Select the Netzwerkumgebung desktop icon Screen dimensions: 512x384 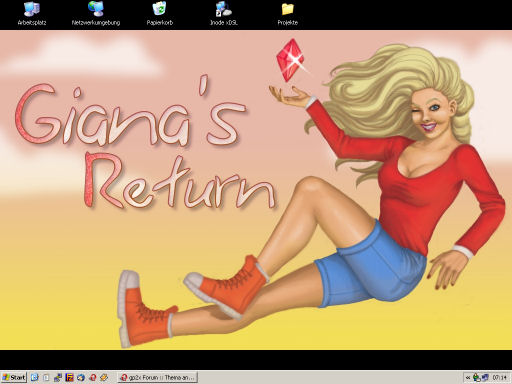[x=96, y=14]
